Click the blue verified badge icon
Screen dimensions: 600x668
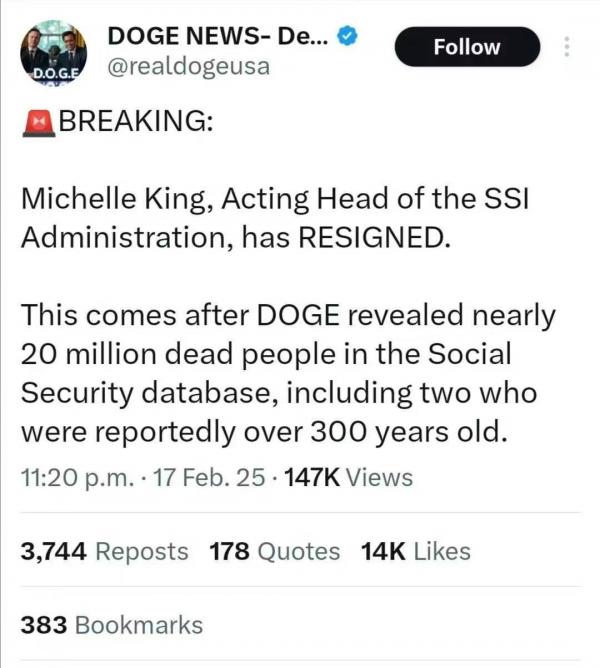pos(347,36)
